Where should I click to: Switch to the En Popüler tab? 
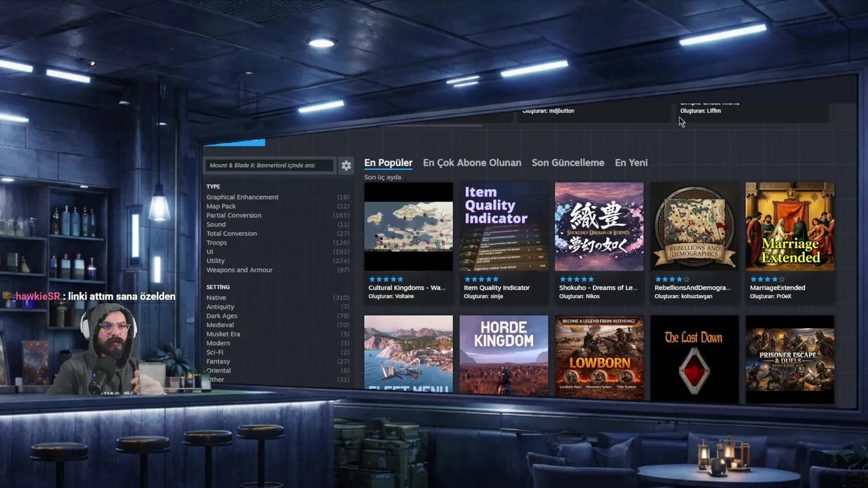[x=388, y=163]
